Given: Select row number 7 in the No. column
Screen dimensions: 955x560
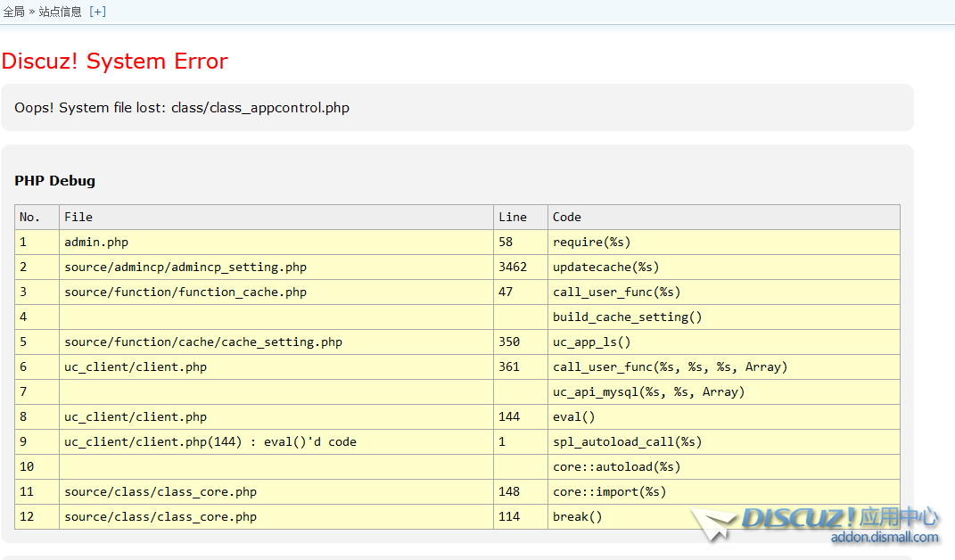Looking at the screenshot, I should tap(37, 391).
